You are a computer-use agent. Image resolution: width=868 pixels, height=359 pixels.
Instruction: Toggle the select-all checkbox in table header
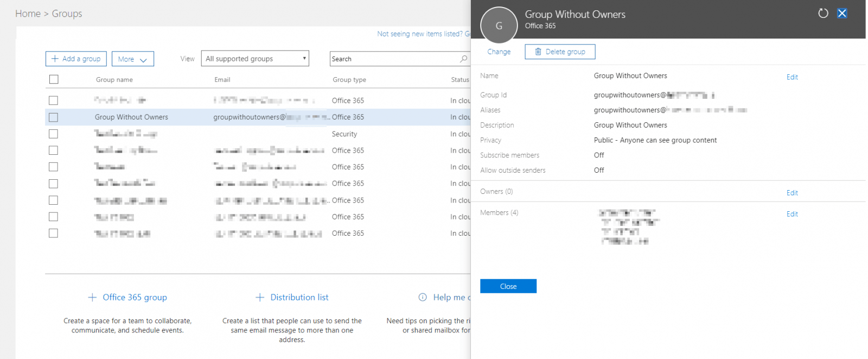pyautogui.click(x=54, y=79)
